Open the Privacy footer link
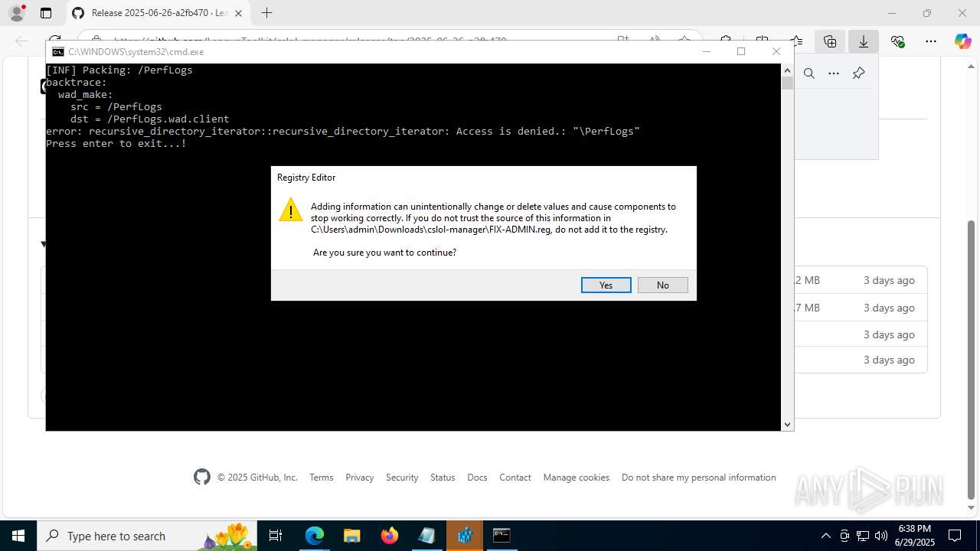 tap(359, 477)
